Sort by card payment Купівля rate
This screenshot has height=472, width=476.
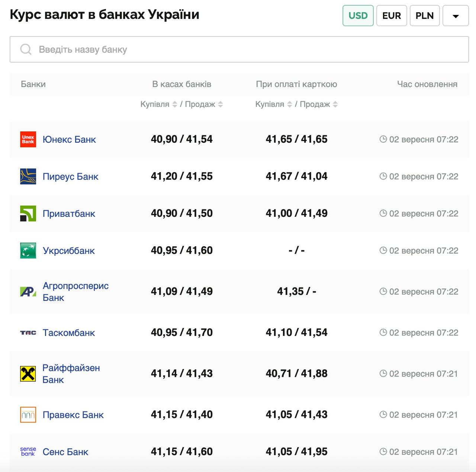[289, 105]
